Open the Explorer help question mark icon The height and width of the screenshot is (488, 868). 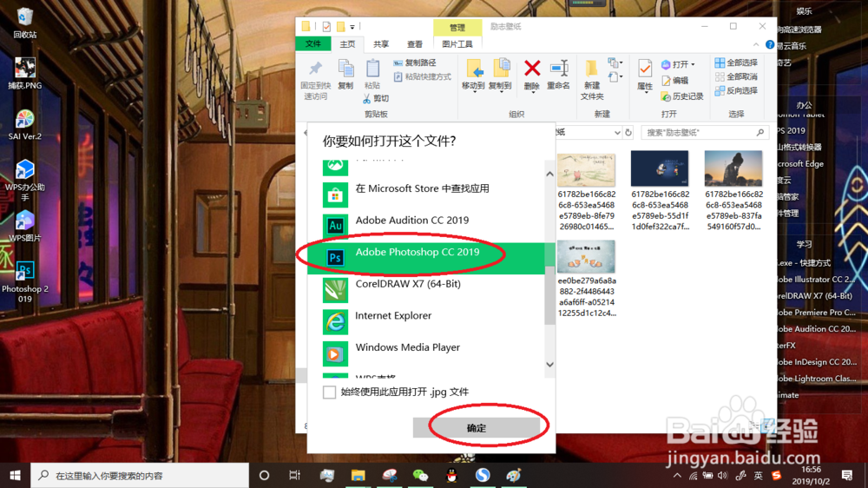click(x=769, y=44)
